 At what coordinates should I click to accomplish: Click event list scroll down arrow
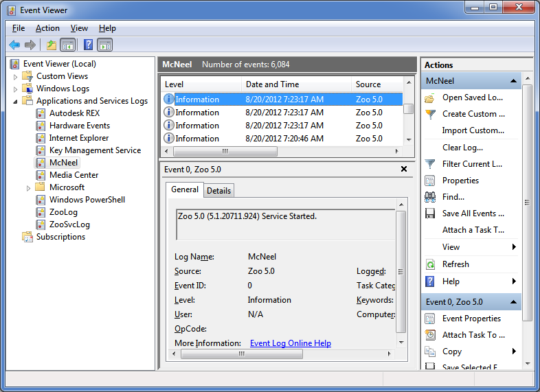[x=409, y=140]
